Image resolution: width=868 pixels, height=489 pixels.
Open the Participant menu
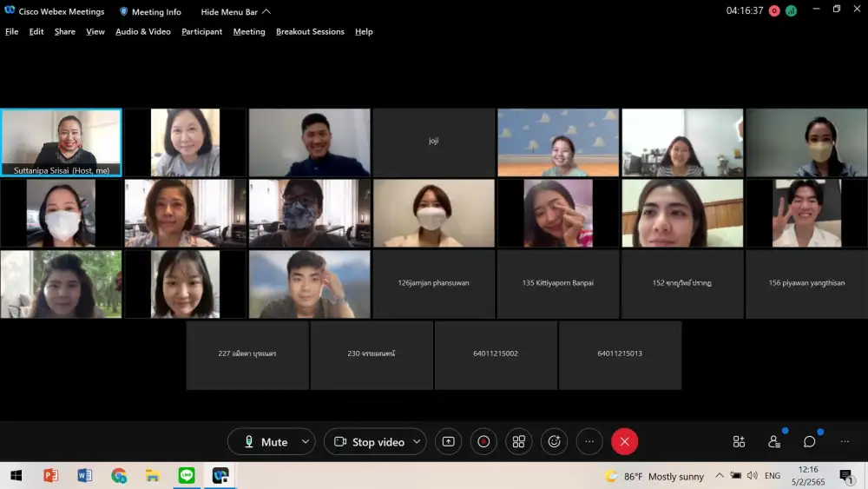point(201,31)
